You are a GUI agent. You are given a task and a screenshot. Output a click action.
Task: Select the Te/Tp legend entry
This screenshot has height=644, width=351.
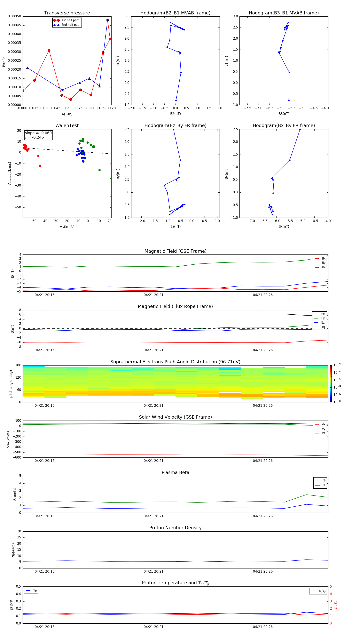coord(318,591)
